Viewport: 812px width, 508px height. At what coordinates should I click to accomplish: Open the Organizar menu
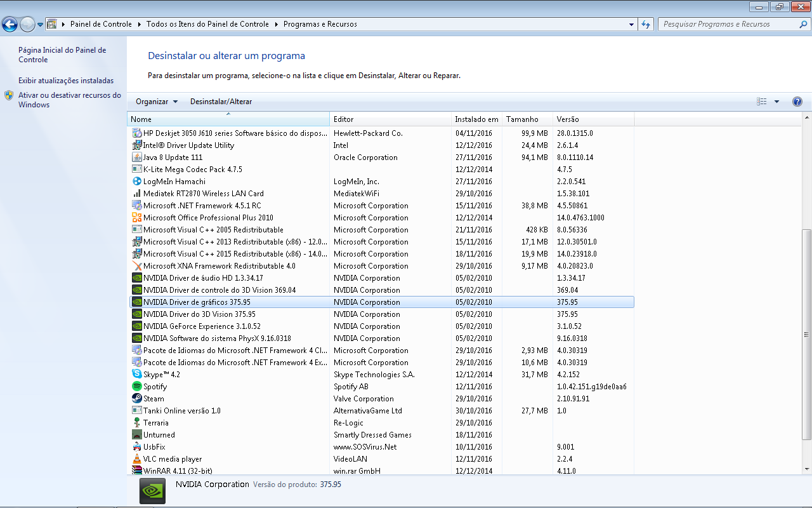point(157,102)
